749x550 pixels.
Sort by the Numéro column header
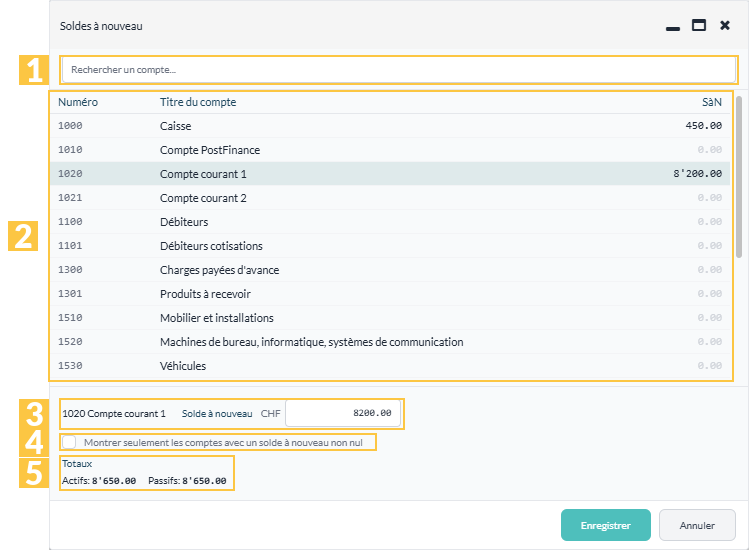(x=78, y=102)
